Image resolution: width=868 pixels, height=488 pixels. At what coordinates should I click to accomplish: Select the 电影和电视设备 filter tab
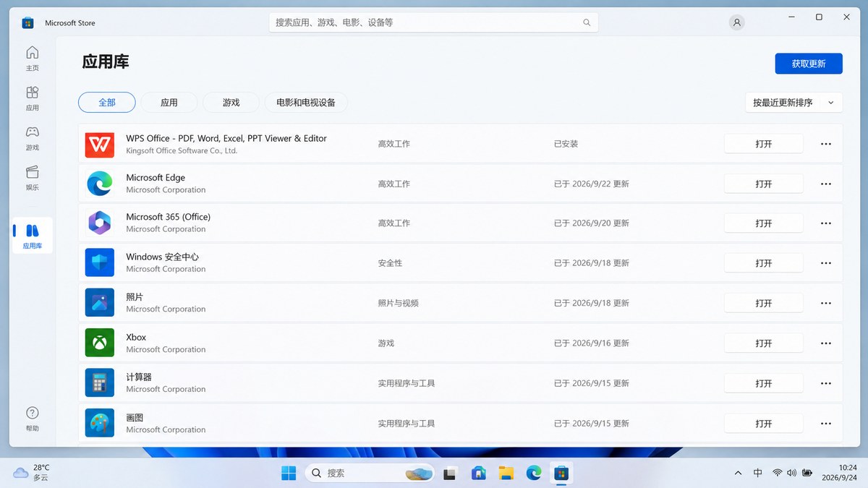306,103
